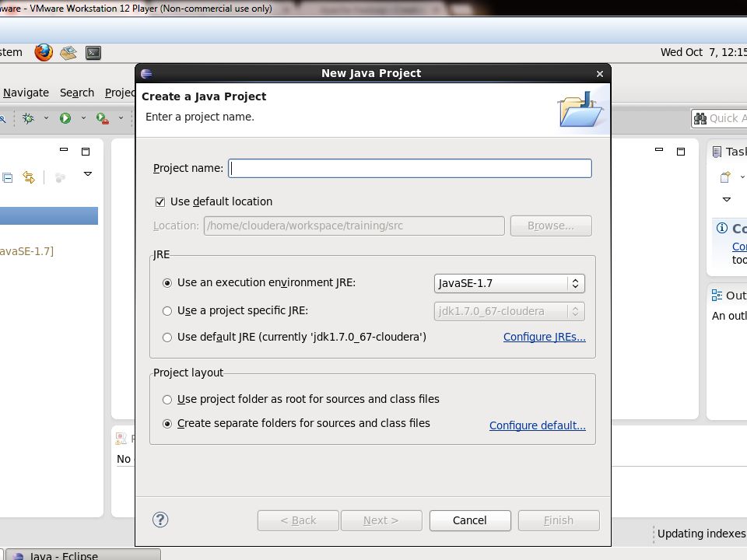Click the Outline view icon
Image resolution: width=747 pixels, height=560 pixels.
[717, 296]
